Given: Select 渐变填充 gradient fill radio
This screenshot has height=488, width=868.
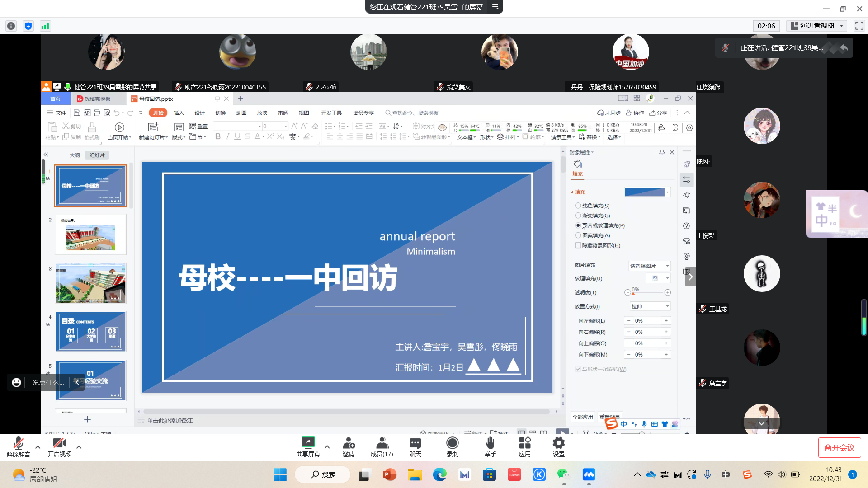Looking at the screenshot, I should click(578, 216).
